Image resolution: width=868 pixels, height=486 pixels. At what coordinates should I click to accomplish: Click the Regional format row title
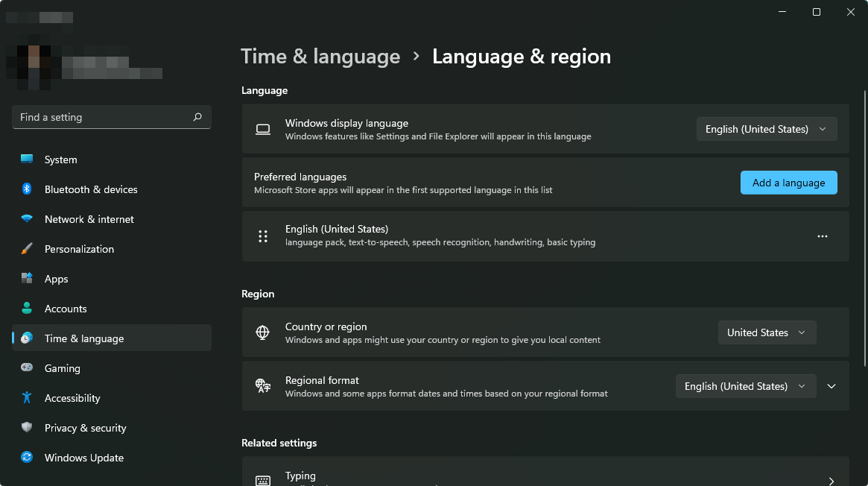[322, 380]
